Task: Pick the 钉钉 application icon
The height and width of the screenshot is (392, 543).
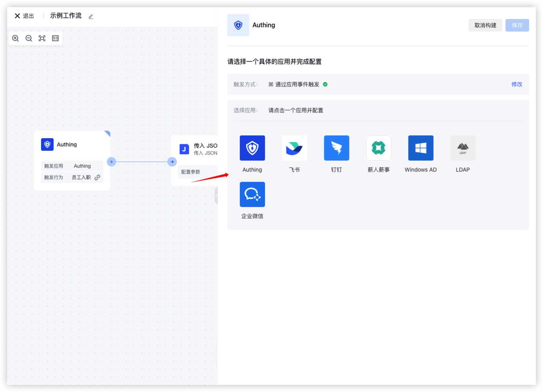Action: [336, 148]
